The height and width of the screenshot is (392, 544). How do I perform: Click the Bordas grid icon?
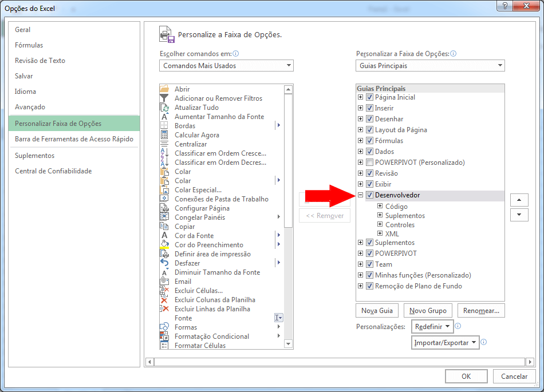pyautogui.click(x=164, y=125)
